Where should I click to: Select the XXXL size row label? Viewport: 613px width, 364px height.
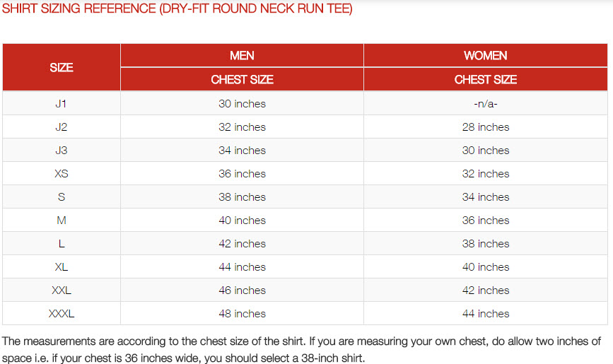pos(62,314)
